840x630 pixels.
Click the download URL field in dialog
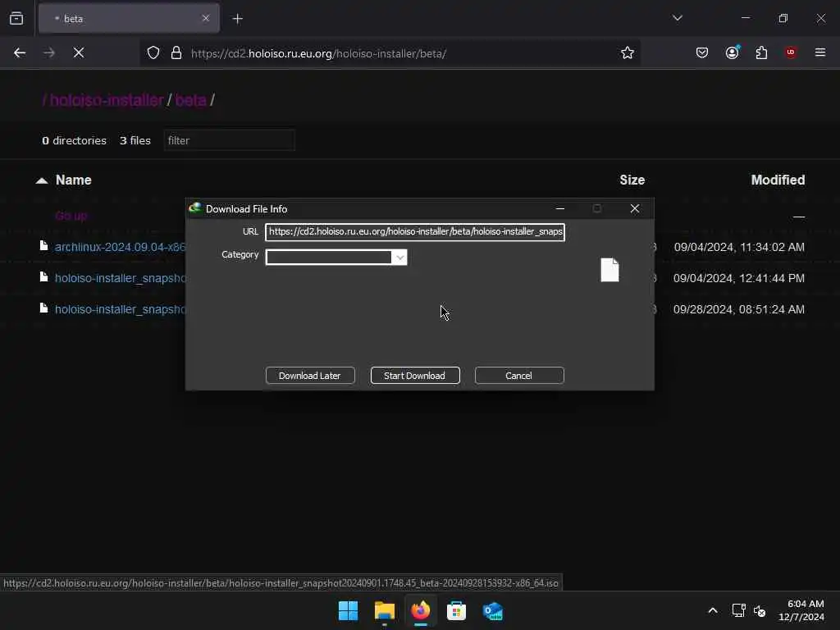pyautogui.click(x=415, y=232)
